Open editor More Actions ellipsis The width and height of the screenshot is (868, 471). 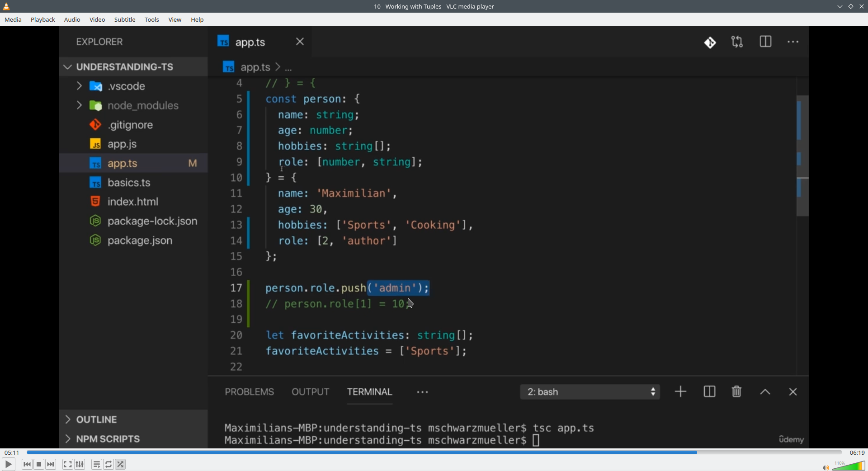793,42
